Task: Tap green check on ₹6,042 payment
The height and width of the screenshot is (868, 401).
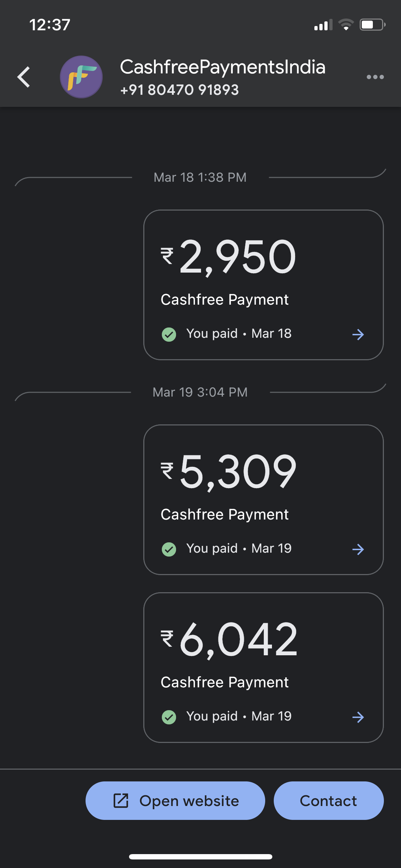Action: click(169, 717)
